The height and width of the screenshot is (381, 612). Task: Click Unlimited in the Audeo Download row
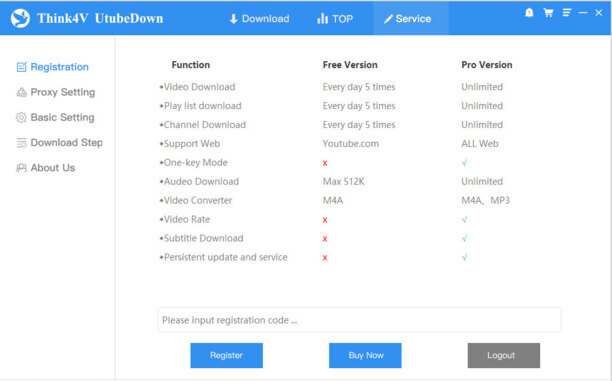482,182
